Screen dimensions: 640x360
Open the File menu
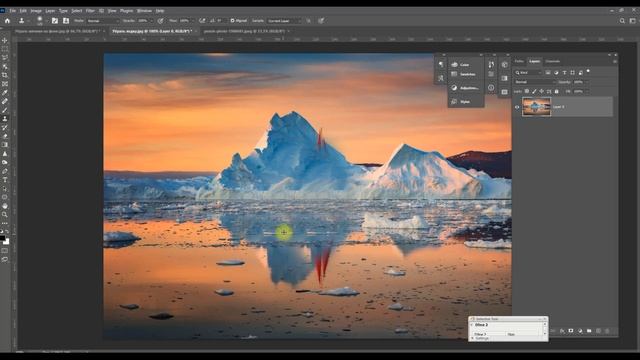[x=13, y=11]
